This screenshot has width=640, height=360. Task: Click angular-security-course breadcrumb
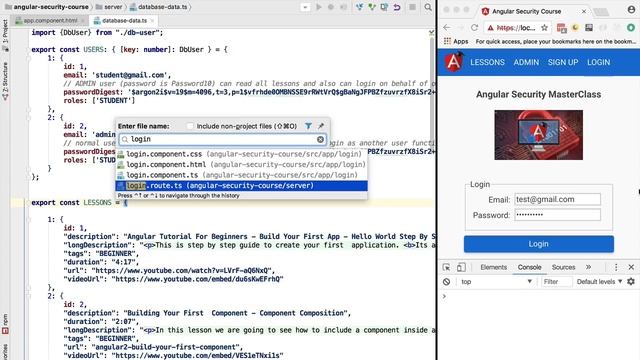[47, 7]
